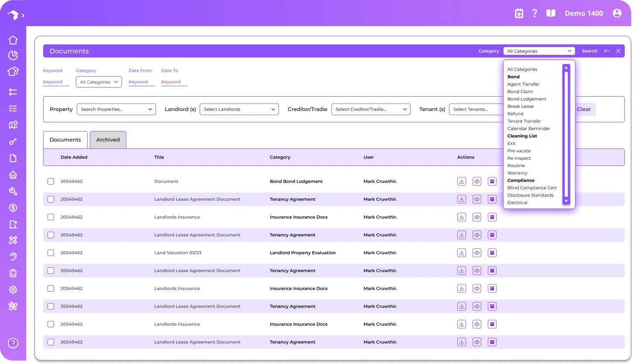
Task: Choose Bond Lodgement from category list
Action: pyautogui.click(x=527, y=99)
